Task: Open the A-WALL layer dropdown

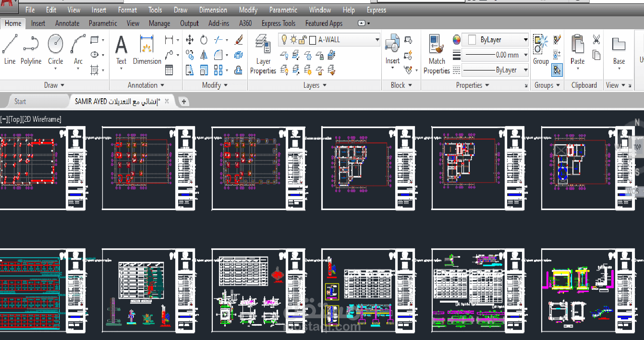Action: click(x=377, y=40)
